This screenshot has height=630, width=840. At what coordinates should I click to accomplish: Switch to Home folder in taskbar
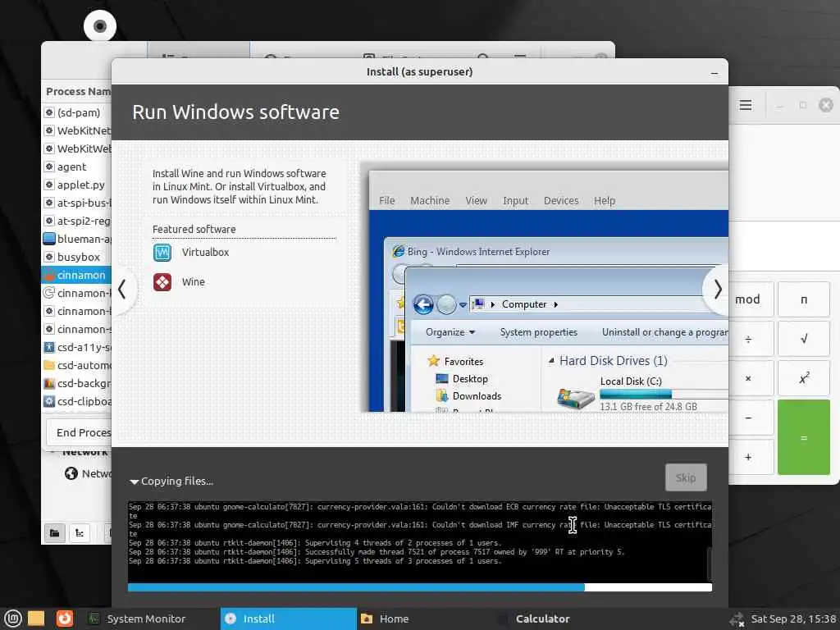[x=424, y=619]
